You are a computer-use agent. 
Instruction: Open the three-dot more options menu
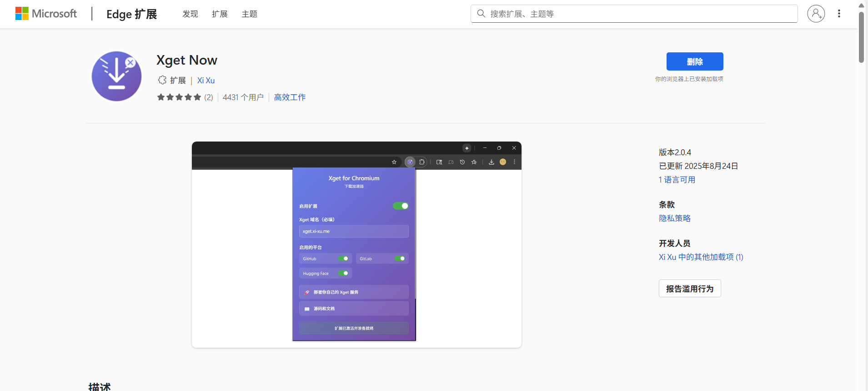[839, 14]
